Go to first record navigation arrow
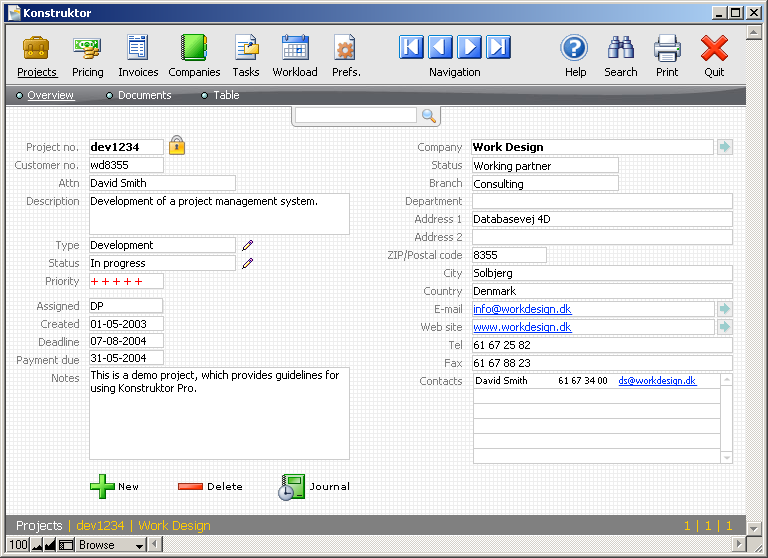The height and width of the screenshot is (558, 768). pos(411,47)
